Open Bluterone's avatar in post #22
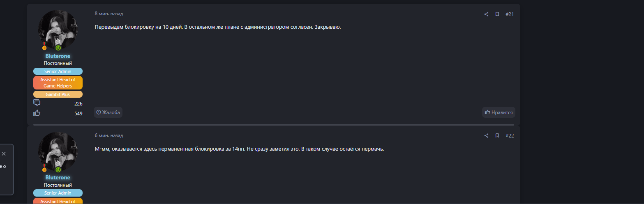This screenshot has height=204, width=644. pyautogui.click(x=58, y=149)
